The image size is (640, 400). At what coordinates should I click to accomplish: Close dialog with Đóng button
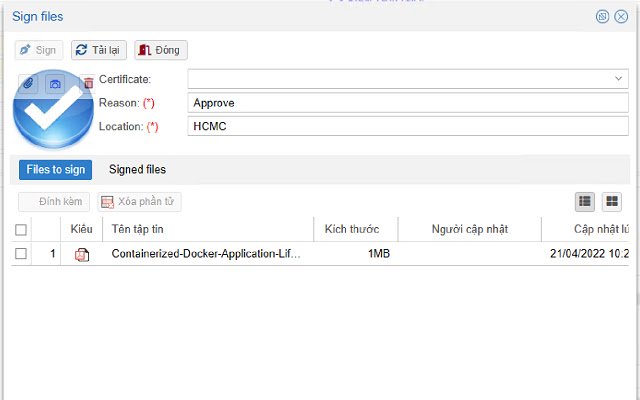click(x=161, y=50)
